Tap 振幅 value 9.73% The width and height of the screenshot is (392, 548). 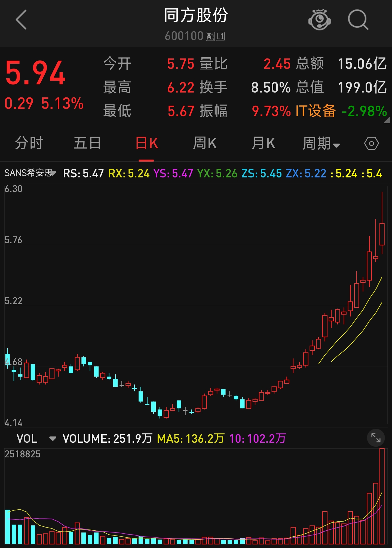[271, 111]
